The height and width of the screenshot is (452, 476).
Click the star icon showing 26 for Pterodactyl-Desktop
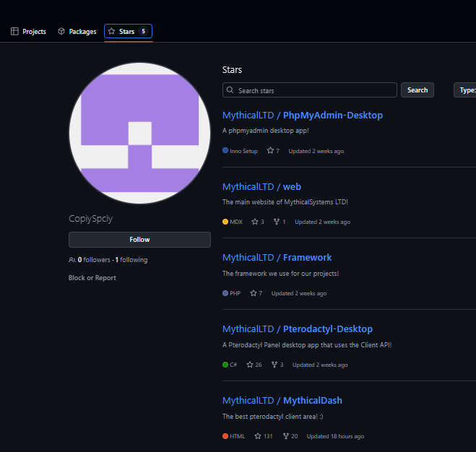[x=250, y=365]
